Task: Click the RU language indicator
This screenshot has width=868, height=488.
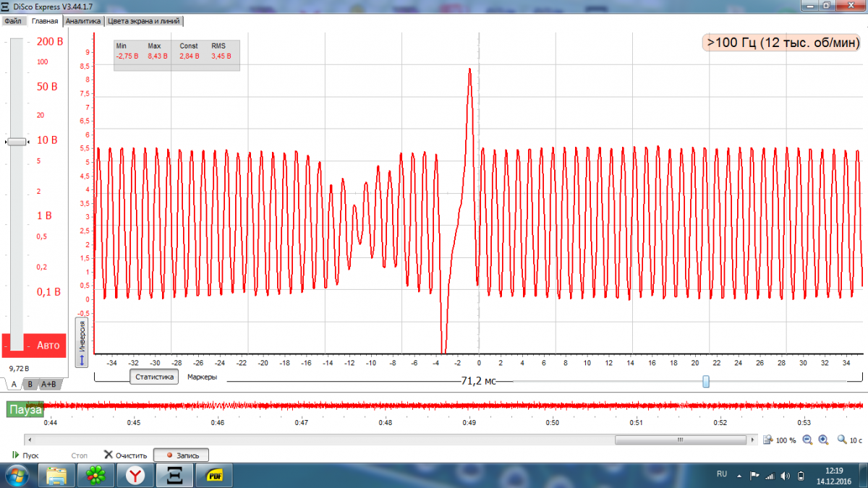Action: (722, 474)
